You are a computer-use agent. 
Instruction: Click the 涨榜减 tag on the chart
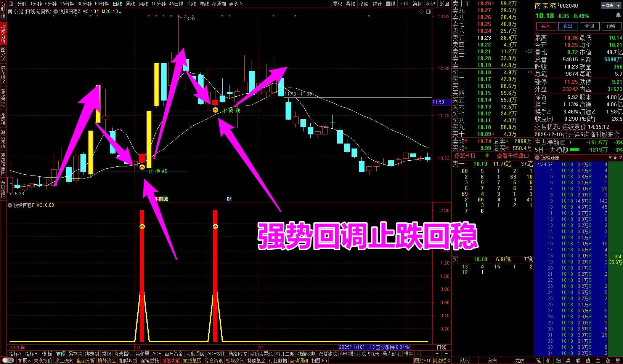[x=161, y=199]
